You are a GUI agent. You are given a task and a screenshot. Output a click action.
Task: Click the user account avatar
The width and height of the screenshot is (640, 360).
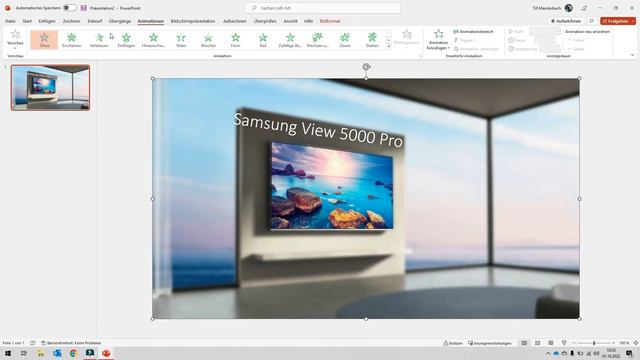pyautogui.click(x=569, y=8)
